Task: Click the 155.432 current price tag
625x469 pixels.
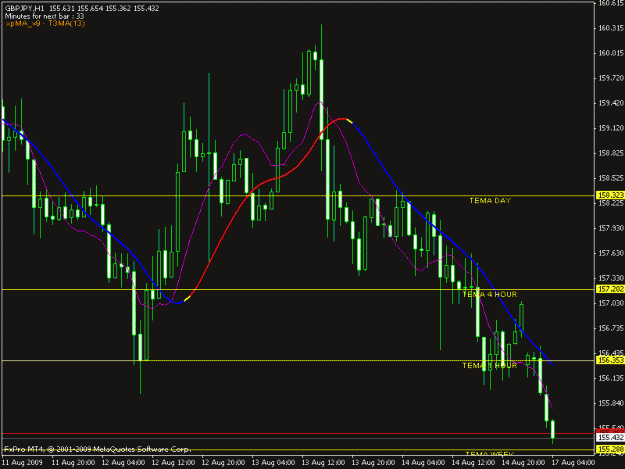Action: [610, 438]
